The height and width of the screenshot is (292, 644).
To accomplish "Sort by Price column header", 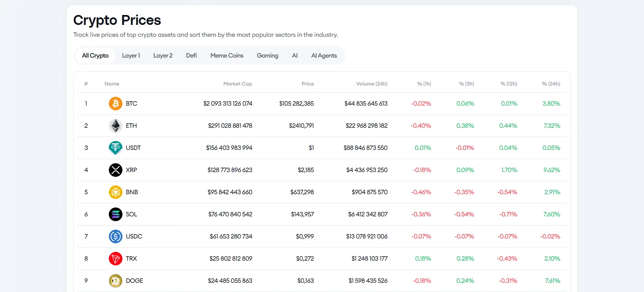I will [307, 84].
